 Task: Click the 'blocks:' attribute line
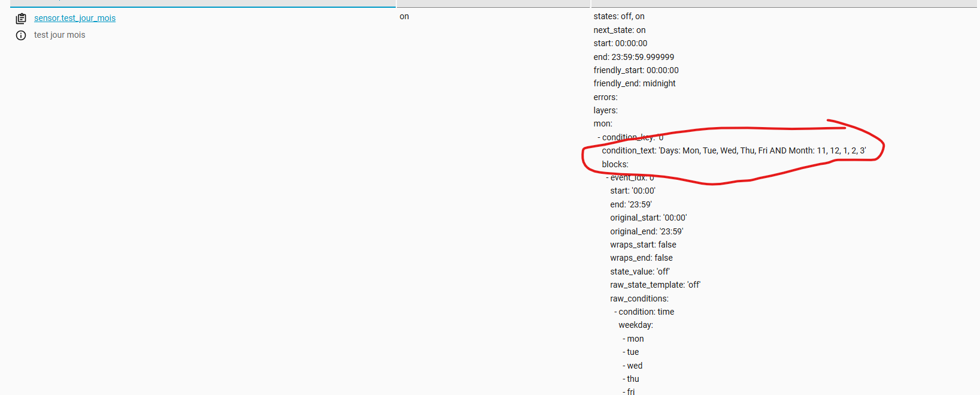[615, 164]
